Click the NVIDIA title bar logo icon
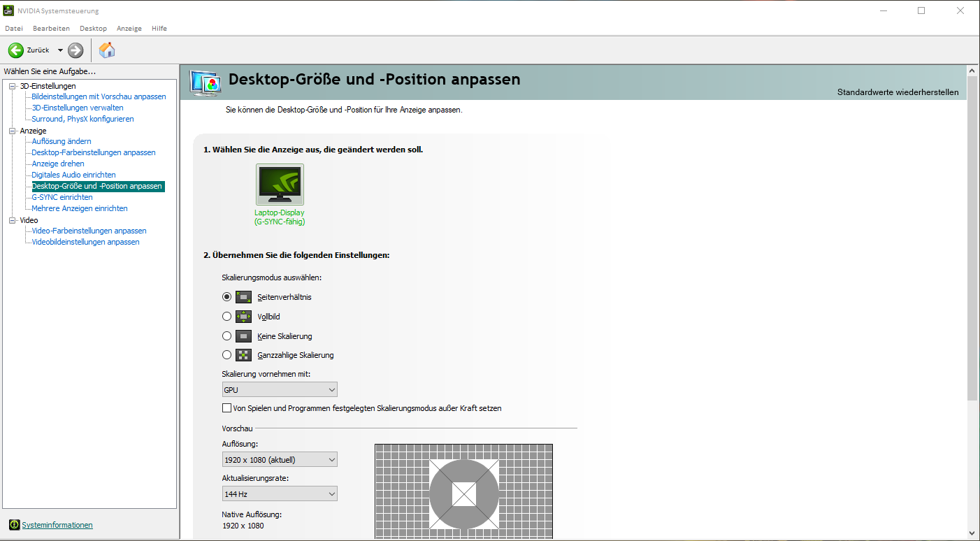This screenshot has height=541, width=980. click(x=9, y=10)
